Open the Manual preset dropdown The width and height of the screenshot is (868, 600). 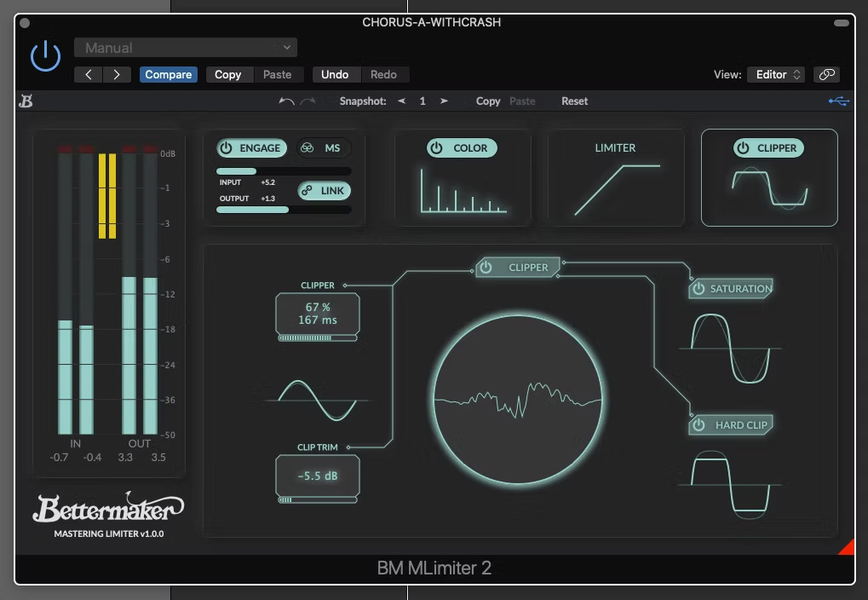point(186,48)
